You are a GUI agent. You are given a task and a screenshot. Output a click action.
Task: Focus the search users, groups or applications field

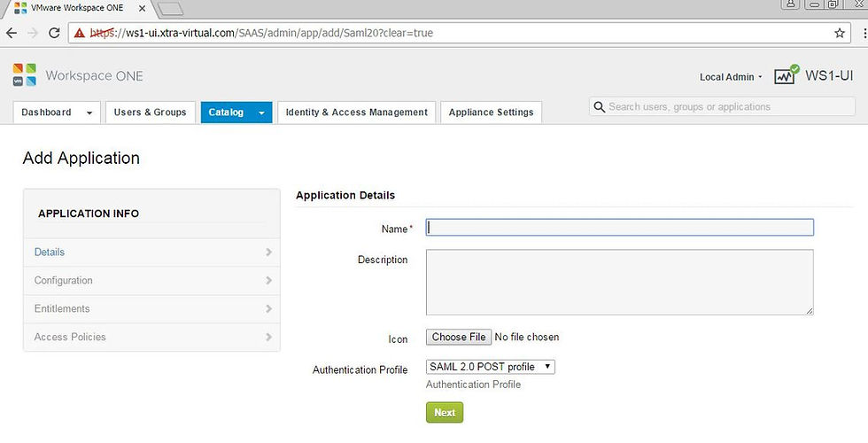[x=723, y=107]
